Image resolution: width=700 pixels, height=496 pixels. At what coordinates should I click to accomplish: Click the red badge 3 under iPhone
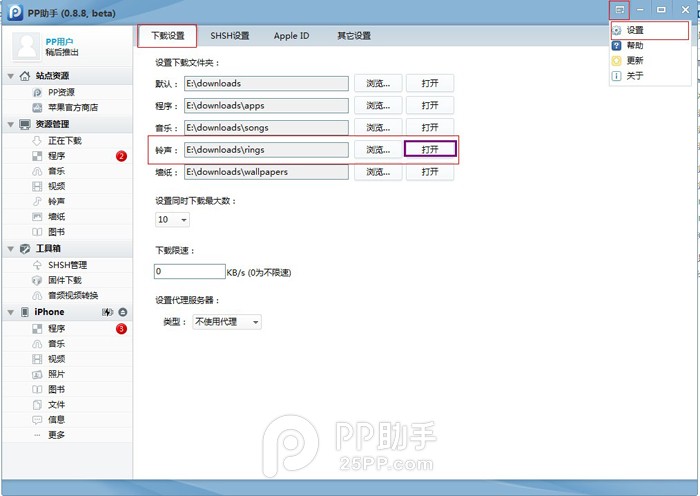pyautogui.click(x=121, y=329)
